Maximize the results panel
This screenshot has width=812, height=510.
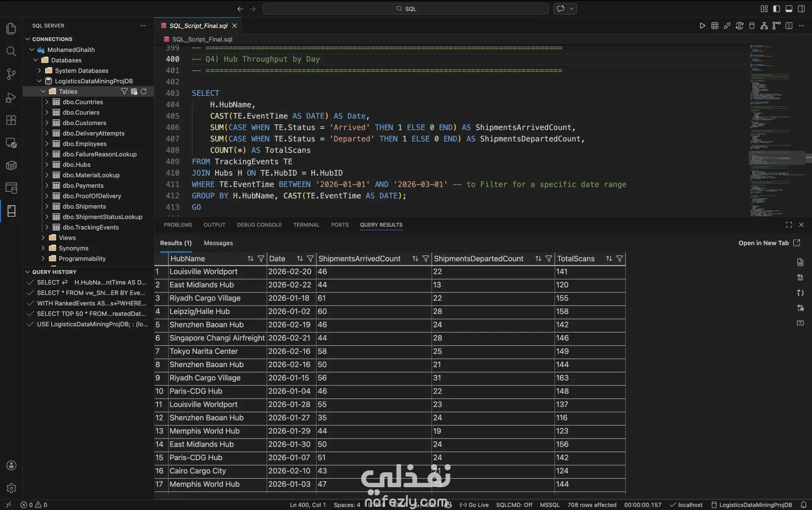pyautogui.click(x=789, y=225)
